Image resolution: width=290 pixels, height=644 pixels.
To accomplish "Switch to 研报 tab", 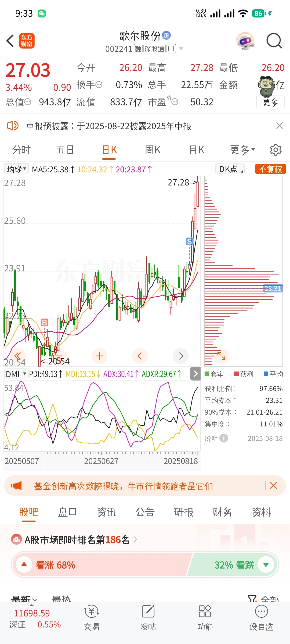I will (184, 512).
